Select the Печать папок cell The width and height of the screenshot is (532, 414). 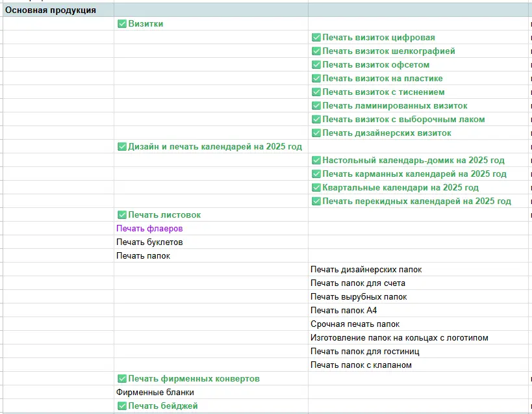click(143, 256)
